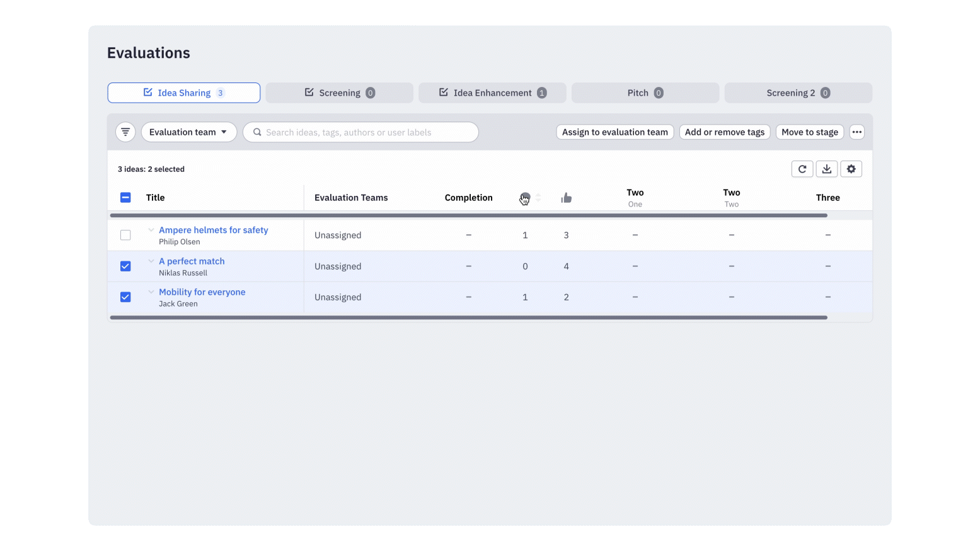Download the evaluations export
The image size is (980, 551).
tap(826, 169)
